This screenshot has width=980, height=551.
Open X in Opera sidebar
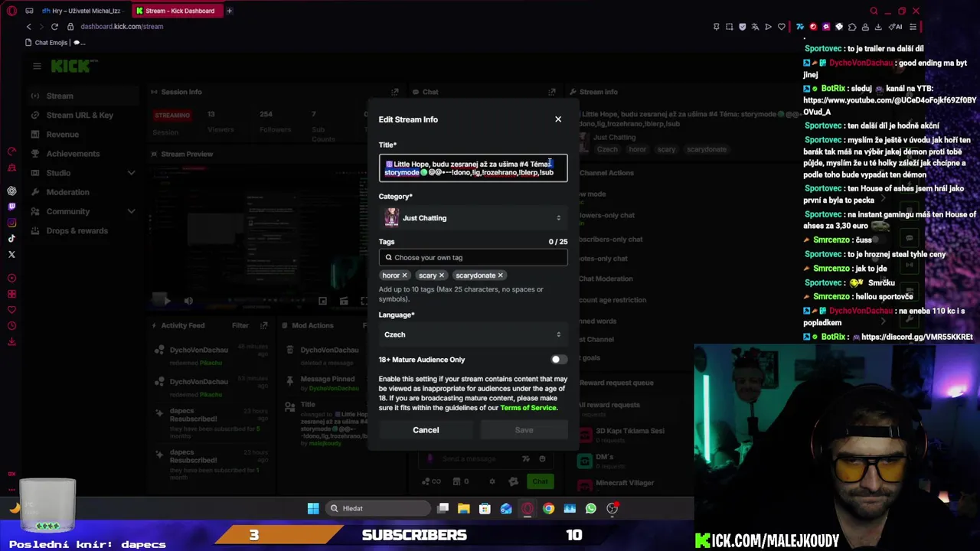(x=11, y=254)
